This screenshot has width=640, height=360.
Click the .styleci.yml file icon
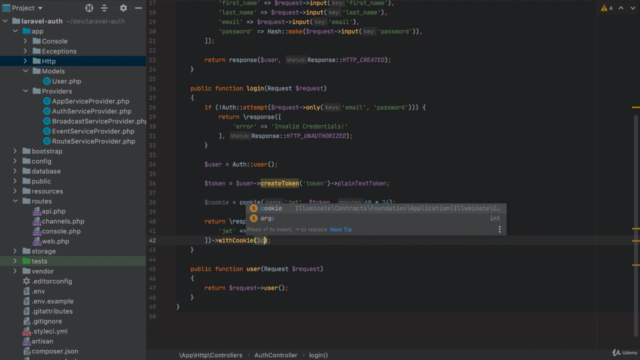click(x=27, y=331)
